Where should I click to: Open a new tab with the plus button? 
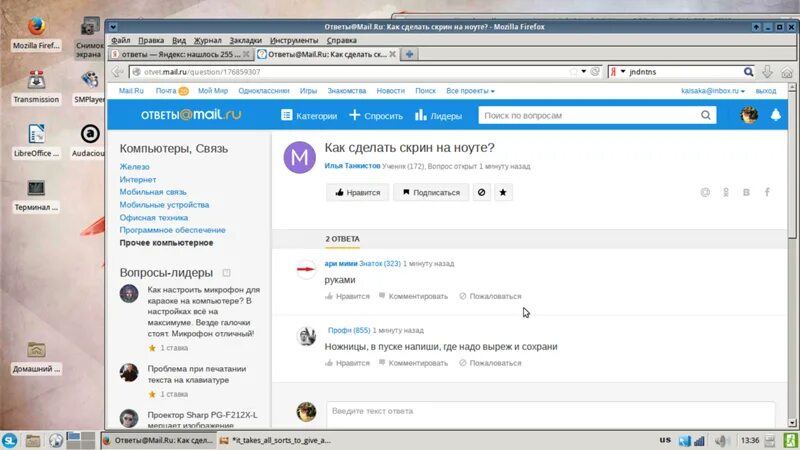click(x=409, y=54)
